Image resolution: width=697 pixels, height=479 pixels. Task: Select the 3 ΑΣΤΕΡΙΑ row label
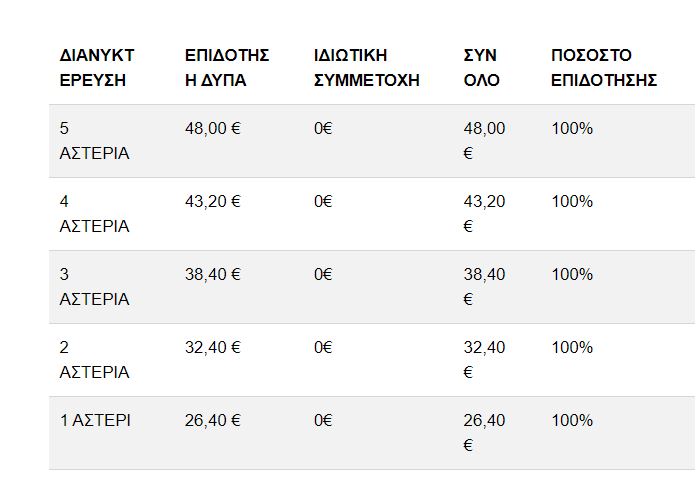pyautogui.click(x=94, y=287)
